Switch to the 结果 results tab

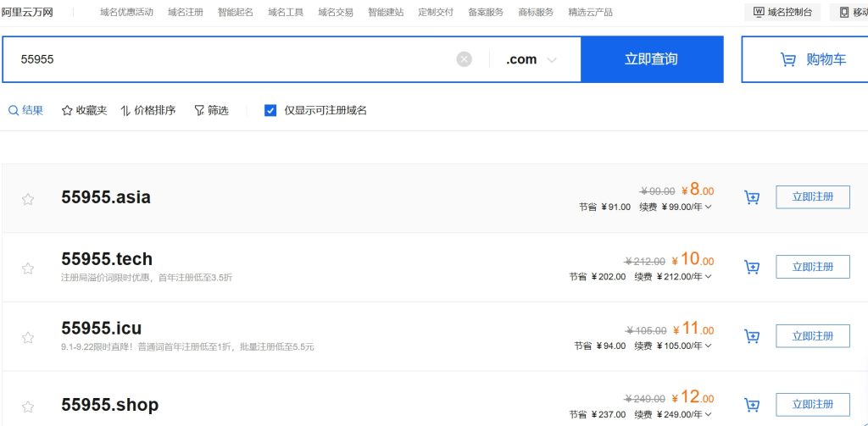[25, 110]
